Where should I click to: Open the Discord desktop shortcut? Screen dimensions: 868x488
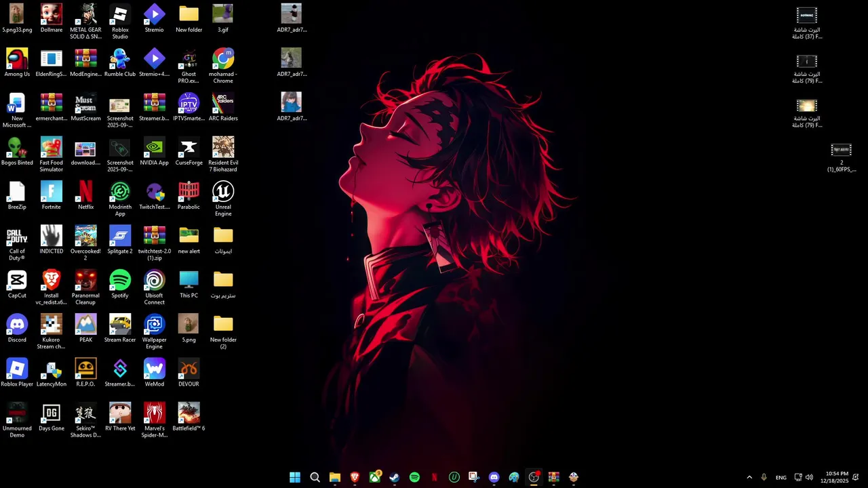pos(17,328)
